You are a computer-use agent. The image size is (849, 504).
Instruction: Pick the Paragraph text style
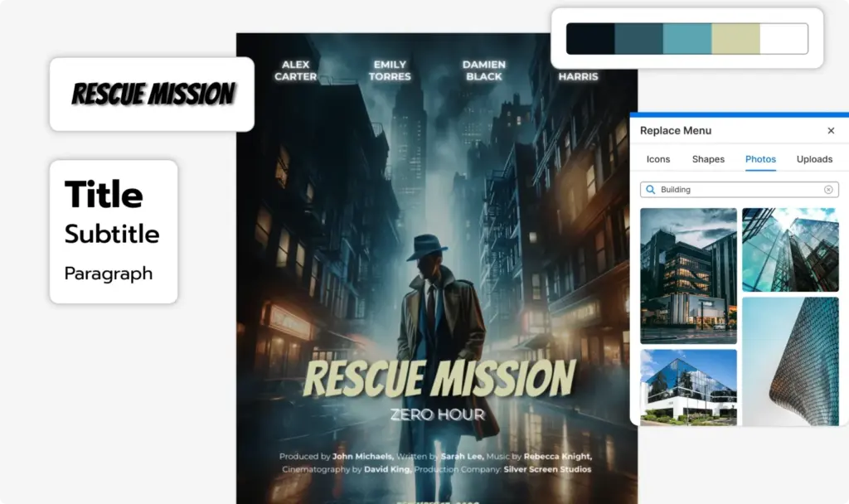tap(109, 273)
